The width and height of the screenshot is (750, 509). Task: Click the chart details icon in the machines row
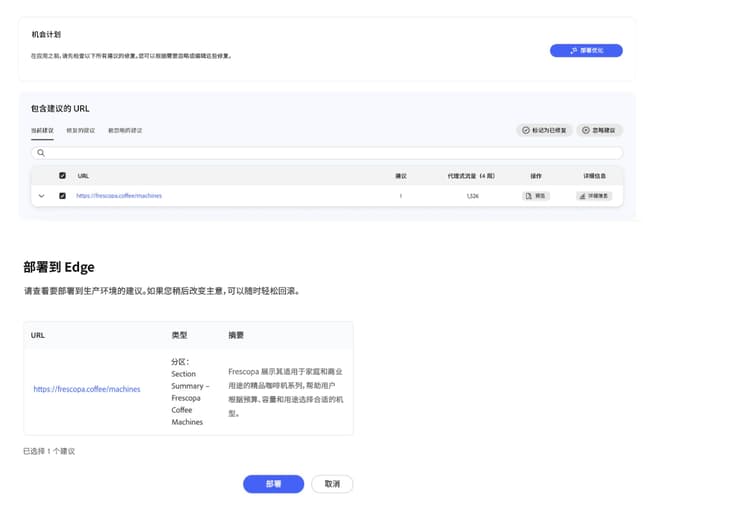(x=582, y=196)
